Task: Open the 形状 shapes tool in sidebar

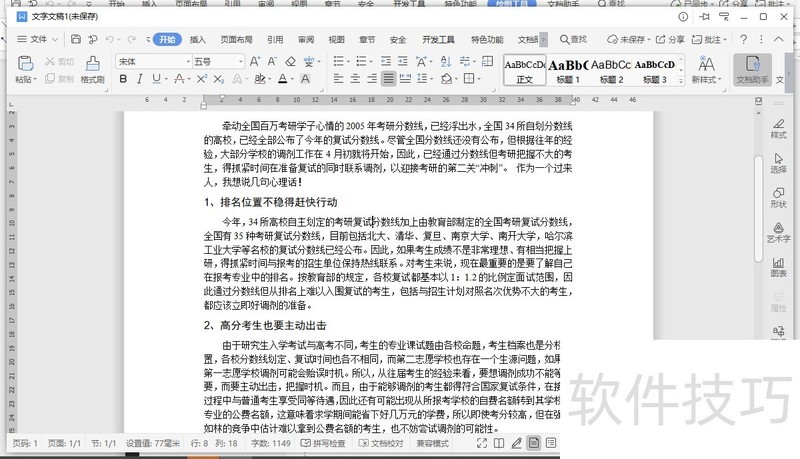Action: [x=778, y=197]
